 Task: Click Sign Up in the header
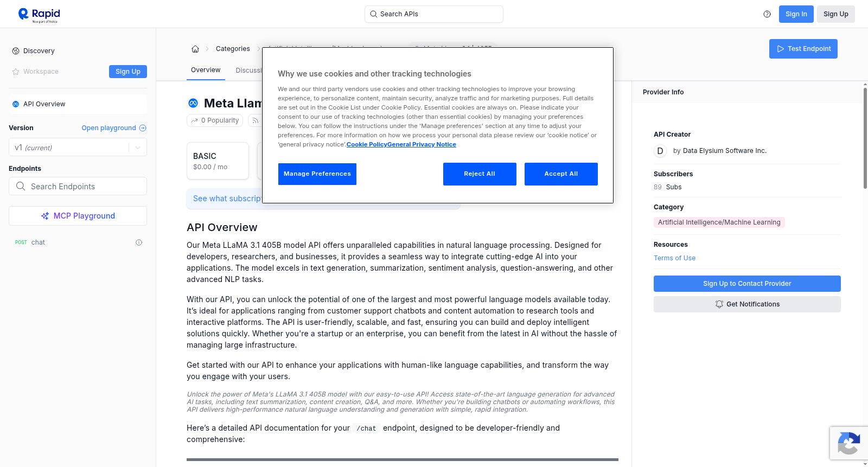tap(835, 14)
